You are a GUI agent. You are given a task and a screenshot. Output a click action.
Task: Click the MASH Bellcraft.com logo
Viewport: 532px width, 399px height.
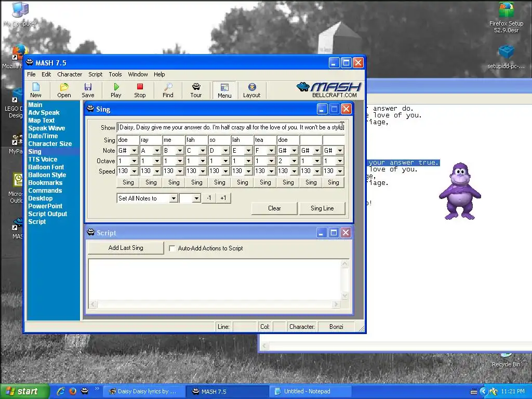(329, 89)
